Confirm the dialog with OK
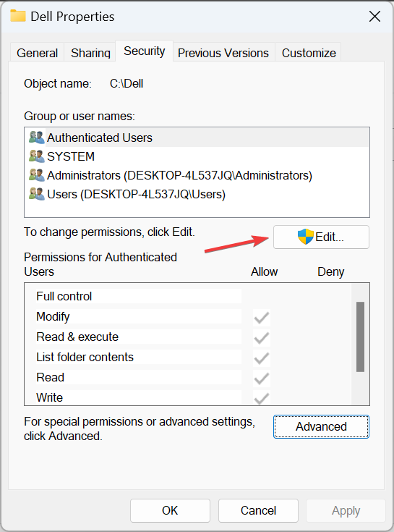 coord(170,510)
